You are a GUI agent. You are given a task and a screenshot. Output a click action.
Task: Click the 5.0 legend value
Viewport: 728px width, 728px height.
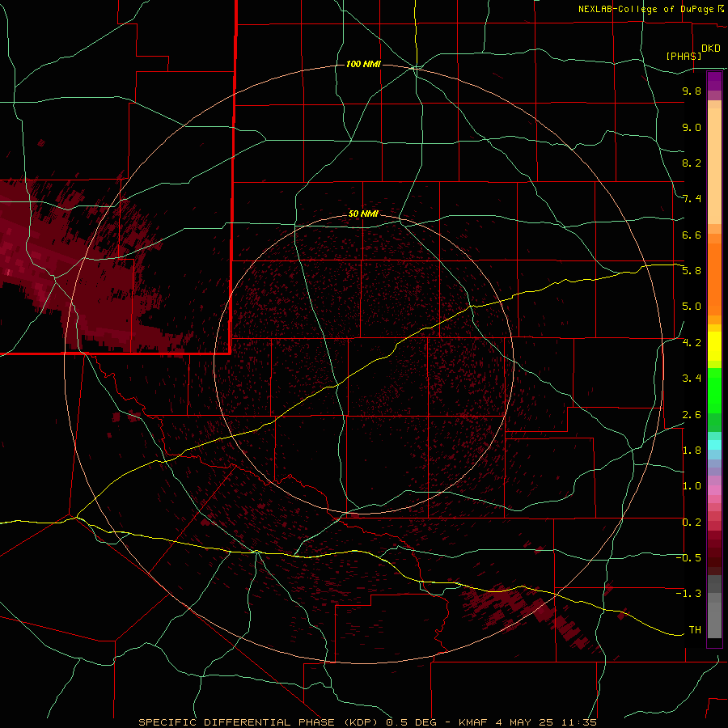coord(692,307)
